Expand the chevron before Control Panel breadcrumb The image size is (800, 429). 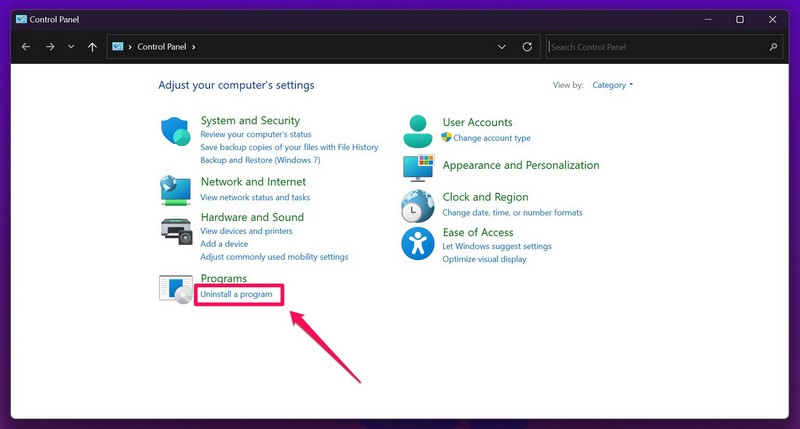[130, 47]
